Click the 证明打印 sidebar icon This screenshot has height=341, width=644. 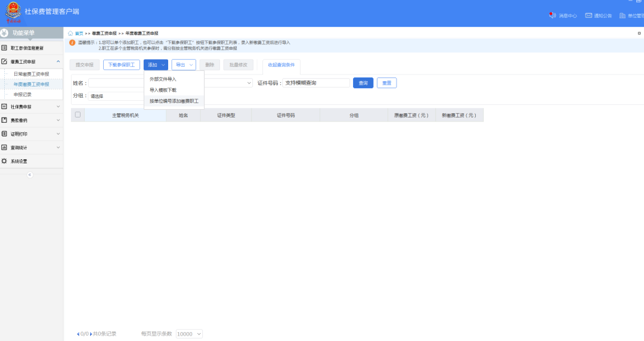coord(4,134)
